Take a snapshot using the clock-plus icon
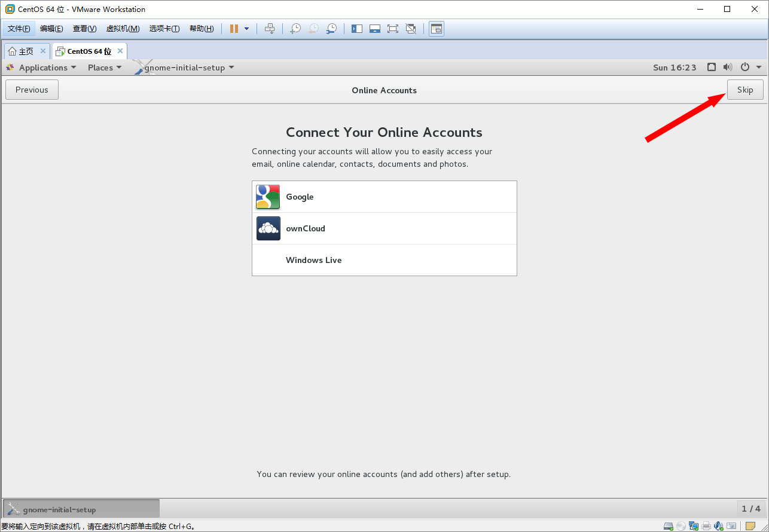Viewport: 769px width, 532px height. tap(295, 29)
